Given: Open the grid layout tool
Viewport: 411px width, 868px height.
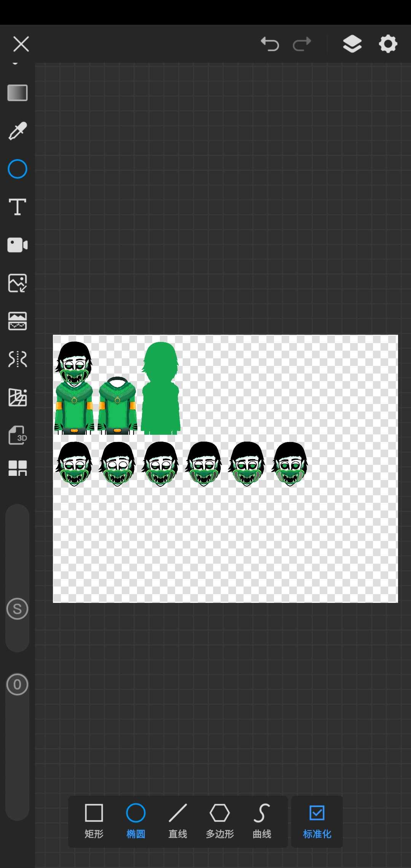Looking at the screenshot, I should (18, 468).
